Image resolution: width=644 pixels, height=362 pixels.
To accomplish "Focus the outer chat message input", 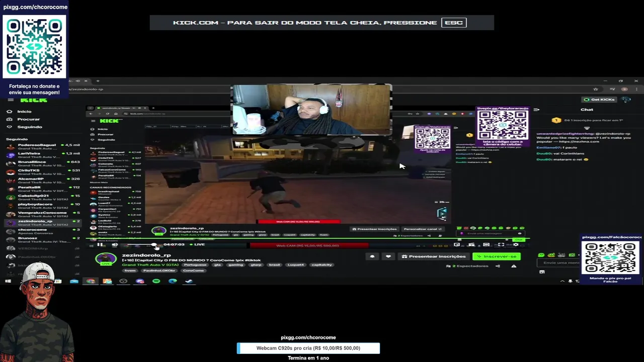I will point(557,262).
